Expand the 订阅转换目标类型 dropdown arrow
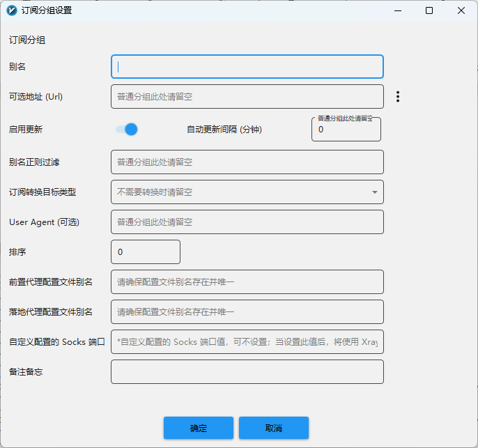The width and height of the screenshot is (478, 448). [x=374, y=192]
